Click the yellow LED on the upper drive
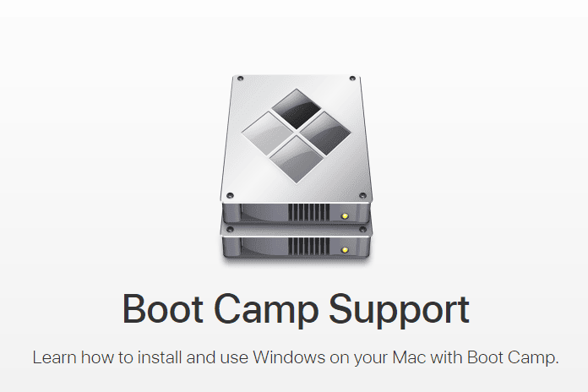 (x=345, y=216)
